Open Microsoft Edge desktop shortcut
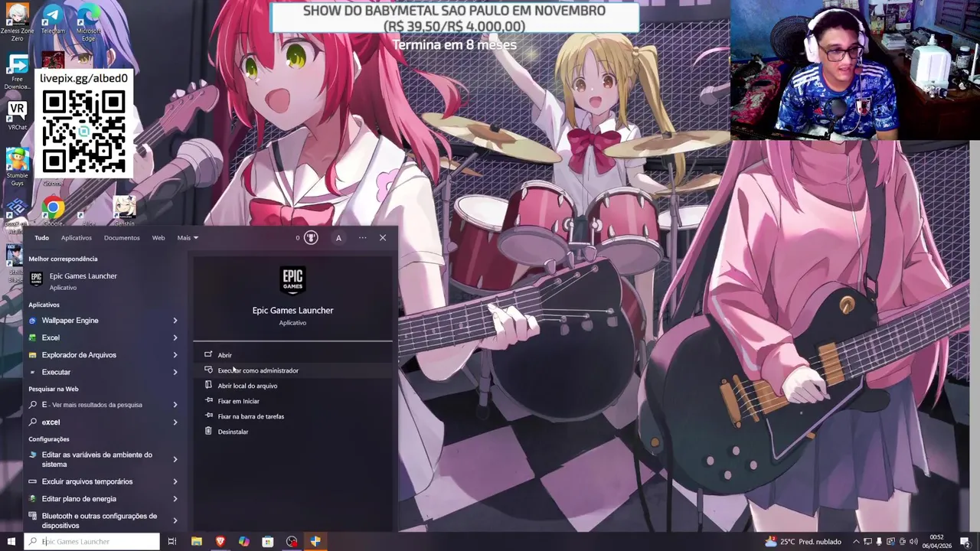The image size is (980, 551). click(x=88, y=21)
